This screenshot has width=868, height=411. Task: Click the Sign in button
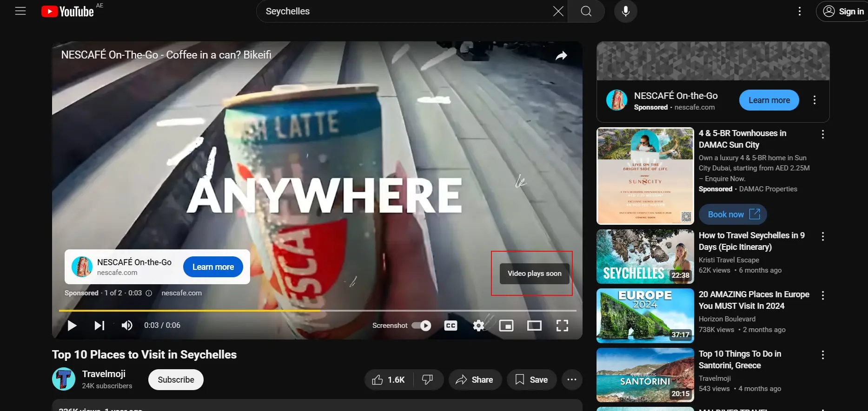click(x=844, y=11)
